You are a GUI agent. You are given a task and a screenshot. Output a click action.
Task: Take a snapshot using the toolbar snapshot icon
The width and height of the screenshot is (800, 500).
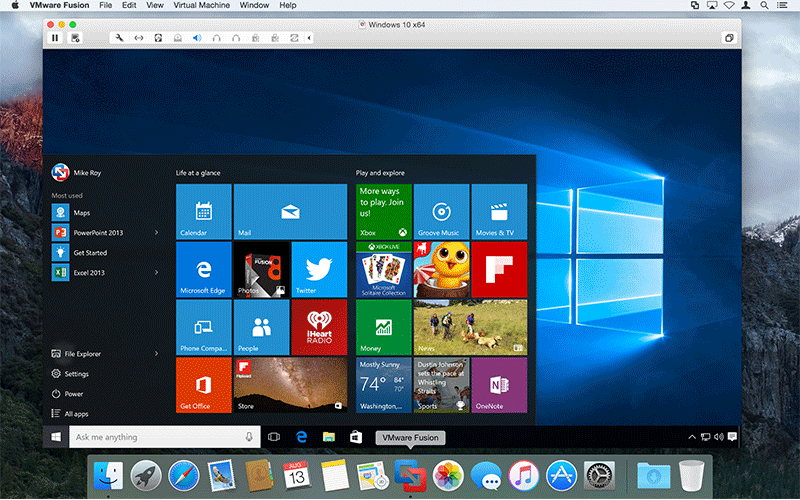pyautogui.click(x=75, y=38)
